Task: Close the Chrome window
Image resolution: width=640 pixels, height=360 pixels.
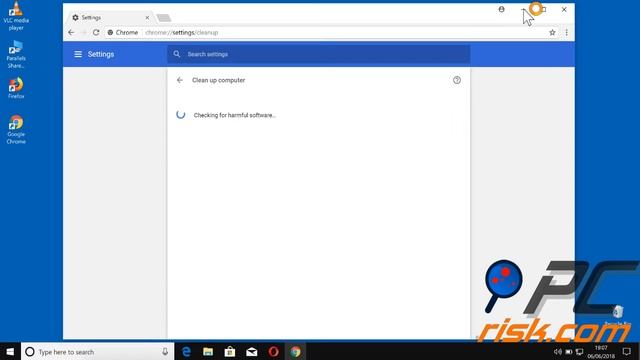Action: 564,9
